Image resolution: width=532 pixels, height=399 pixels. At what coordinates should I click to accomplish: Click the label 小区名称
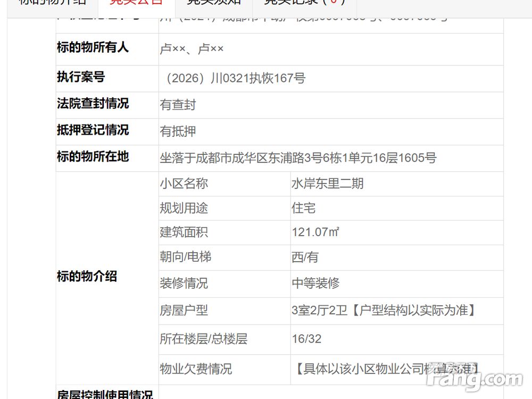(184, 184)
